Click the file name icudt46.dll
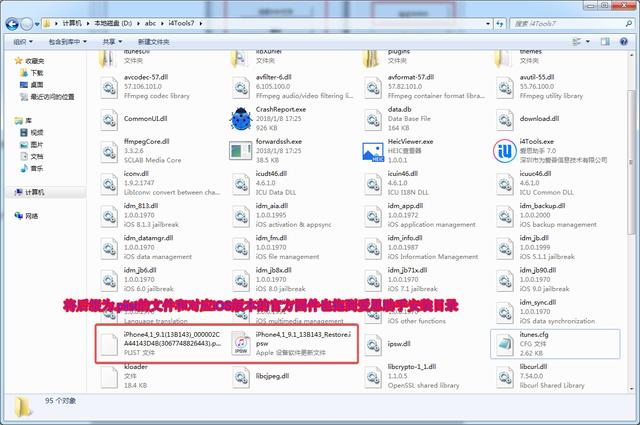This screenshot has height=425, width=640. point(271,174)
